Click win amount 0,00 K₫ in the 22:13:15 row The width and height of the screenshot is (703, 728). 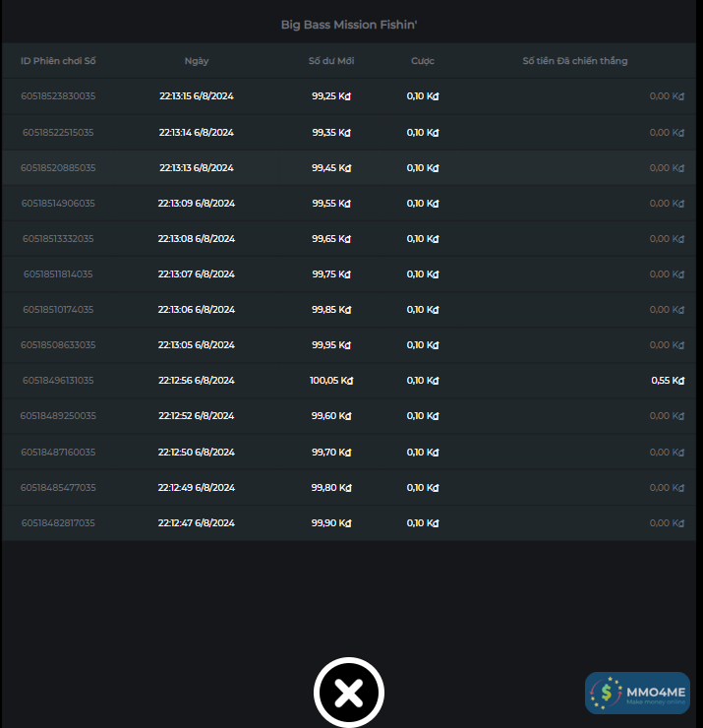tap(667, 96)
